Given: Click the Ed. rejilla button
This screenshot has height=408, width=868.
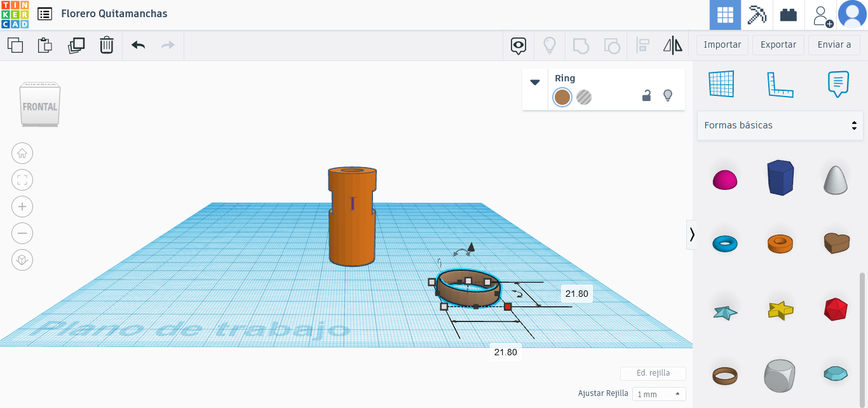Looking at the screenshot, I should tap(653, 373).
